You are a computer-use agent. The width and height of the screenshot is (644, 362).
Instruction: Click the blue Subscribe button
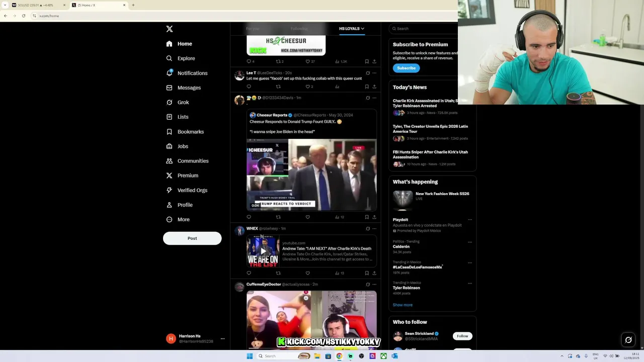pyautogui.click(x=406, y=68)
